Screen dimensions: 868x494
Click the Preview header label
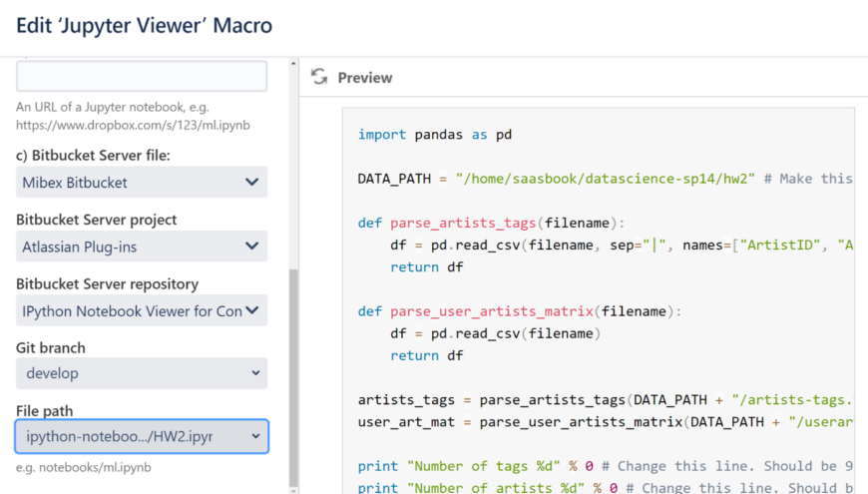coord(364,78)
